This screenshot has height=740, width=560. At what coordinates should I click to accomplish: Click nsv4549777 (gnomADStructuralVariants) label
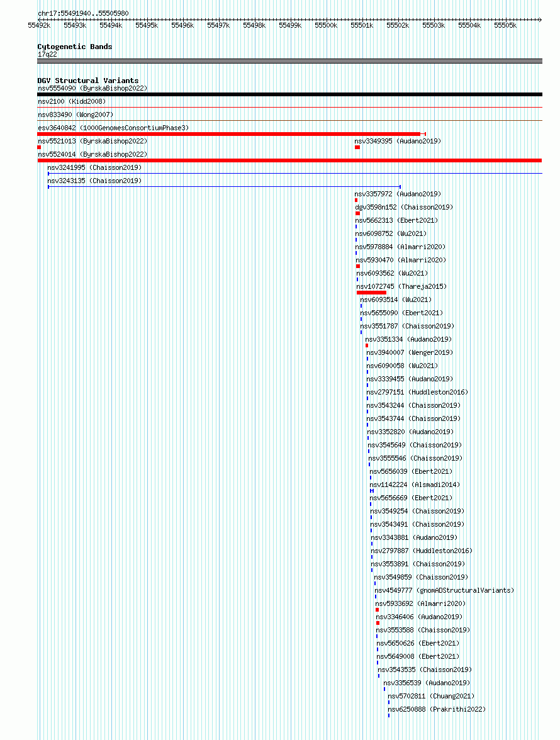coord(444,590)
